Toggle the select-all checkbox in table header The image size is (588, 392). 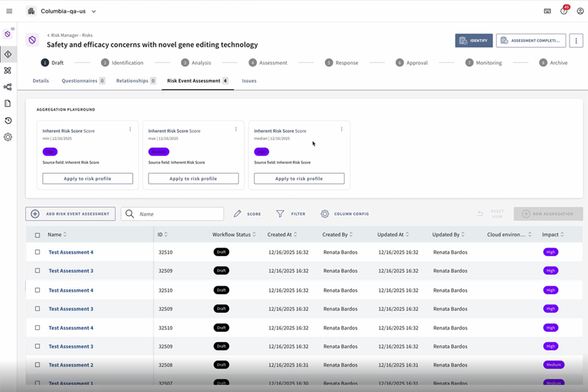[x=38, y=235]
